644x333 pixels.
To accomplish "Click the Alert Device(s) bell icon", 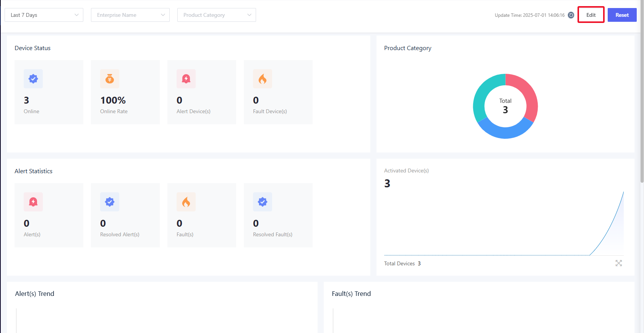I will coord(186,79).
